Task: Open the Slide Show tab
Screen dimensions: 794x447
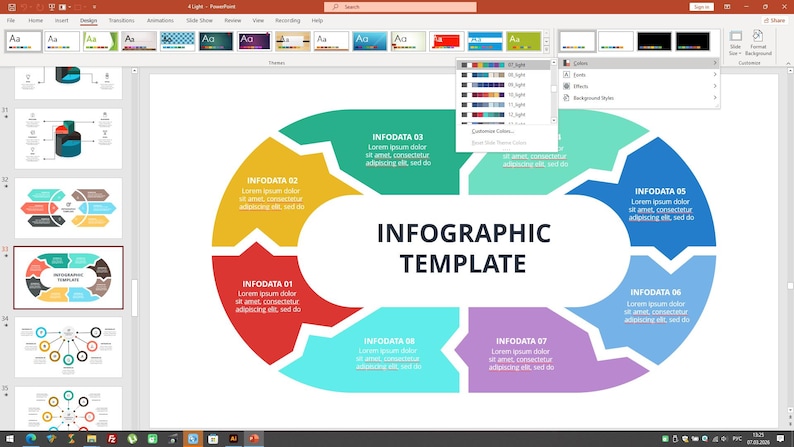Action: (x=199, y=20)
